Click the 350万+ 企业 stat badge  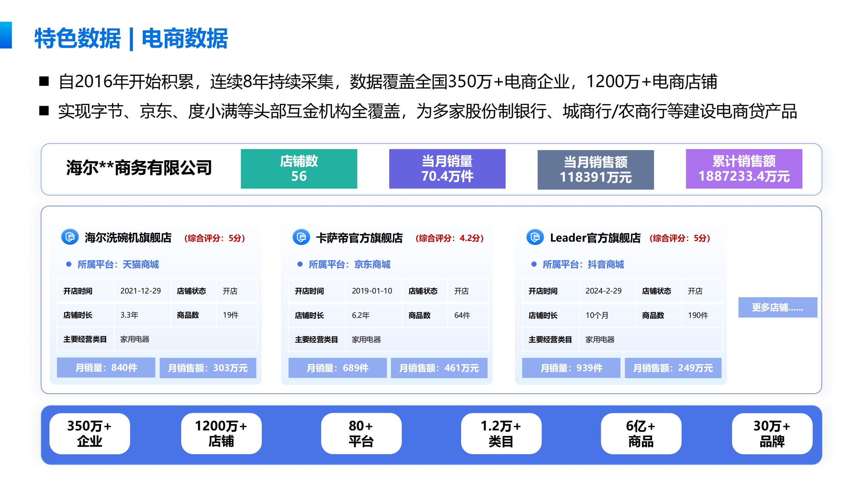point(90,433)
